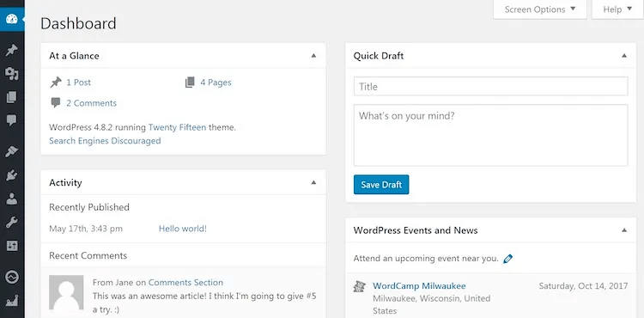Focus the Quick Draft Title field
The image size is (644, 318).
490,86
